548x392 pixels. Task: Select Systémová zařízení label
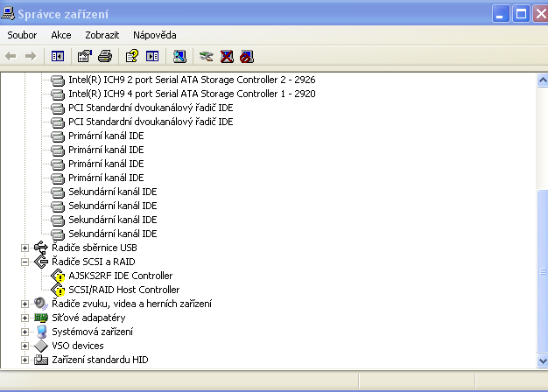click(x=92, y=332)
